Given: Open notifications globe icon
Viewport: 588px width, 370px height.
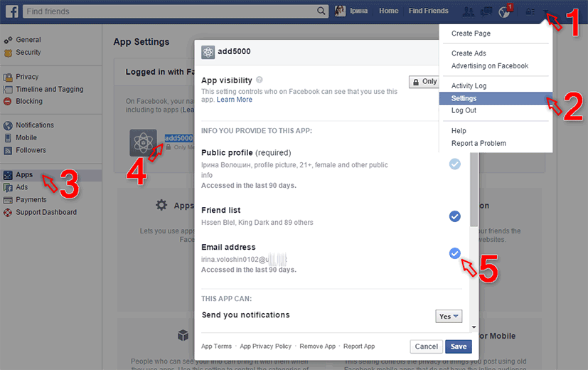Looking at the screenshot, I should coord(504,12).
